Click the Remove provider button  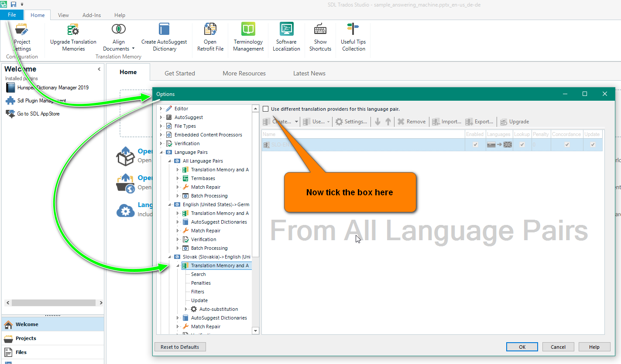[x=411, y=122]
